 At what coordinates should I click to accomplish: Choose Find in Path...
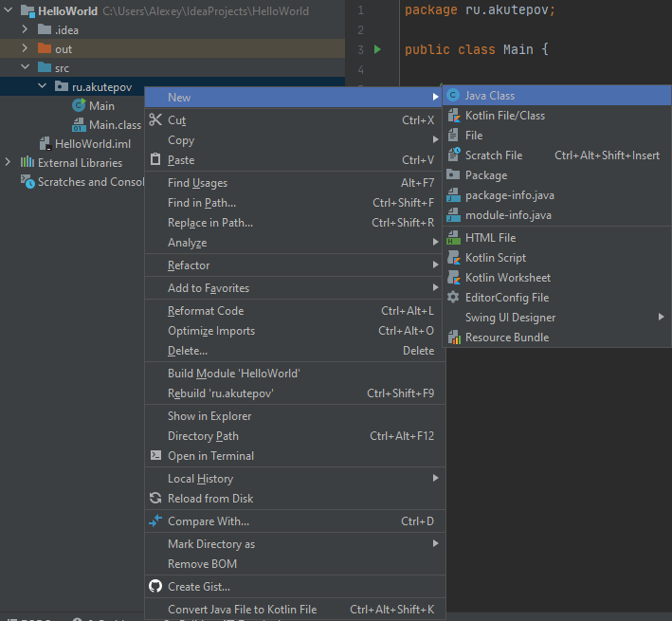click(296, 202)
